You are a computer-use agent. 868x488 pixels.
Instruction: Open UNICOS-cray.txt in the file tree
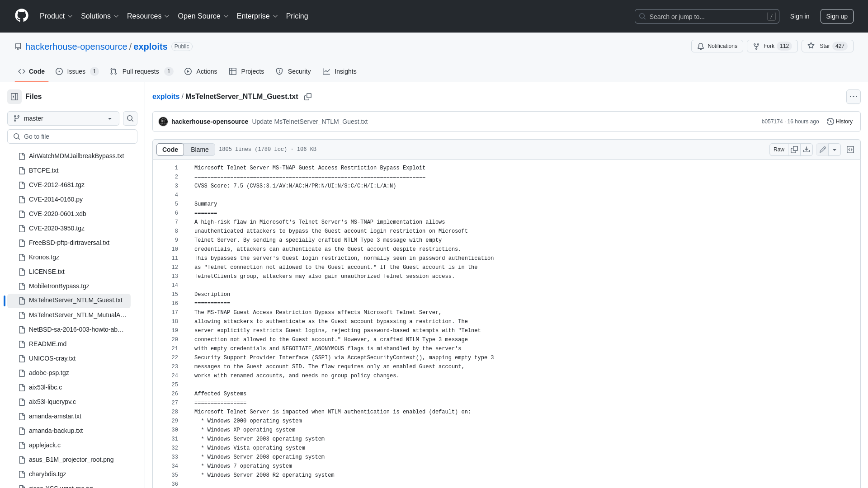(52, 358)
